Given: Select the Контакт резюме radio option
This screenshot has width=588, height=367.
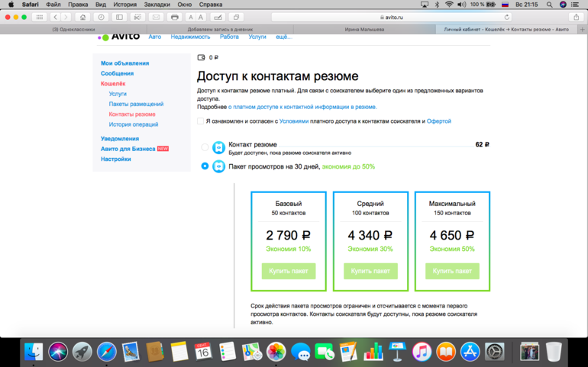Looking at the screenshot, I should pyautogui.click(x=205, y=147).
